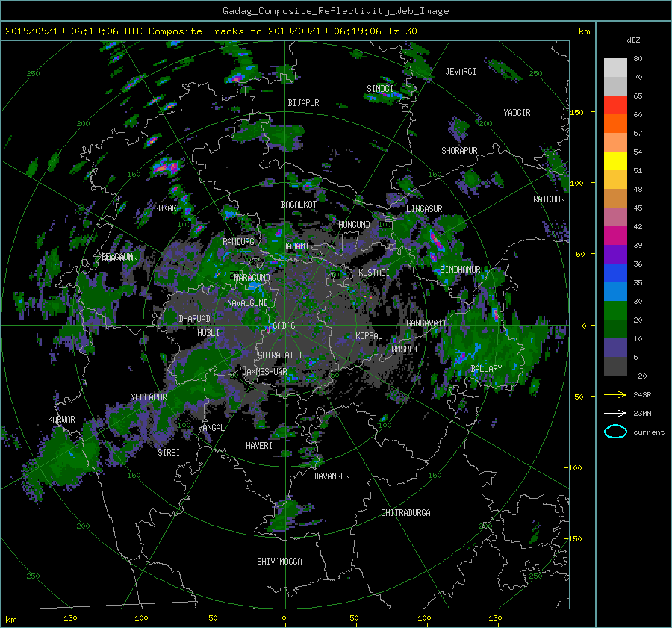Click the dBZ legend heading

coord(633,40)
